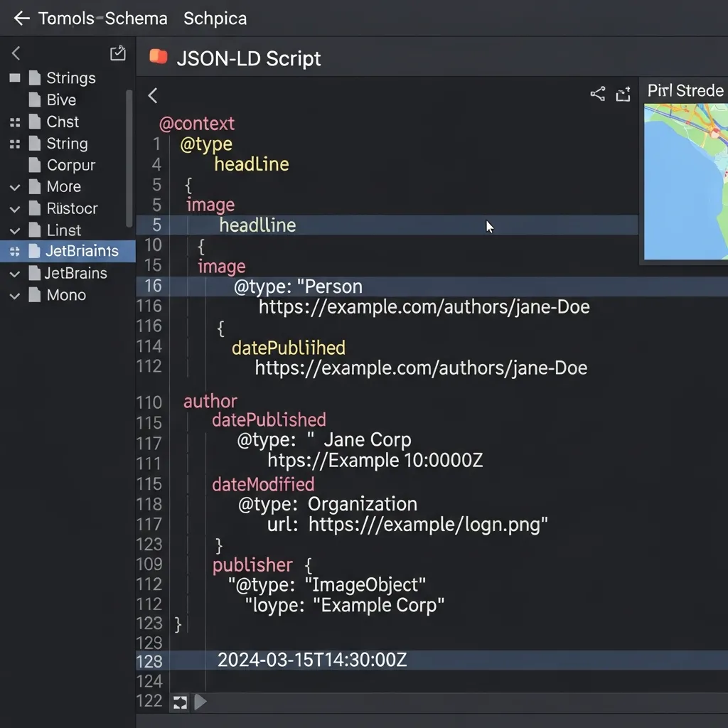
Task: Expand the More tree item
Action: click(15, 188)
